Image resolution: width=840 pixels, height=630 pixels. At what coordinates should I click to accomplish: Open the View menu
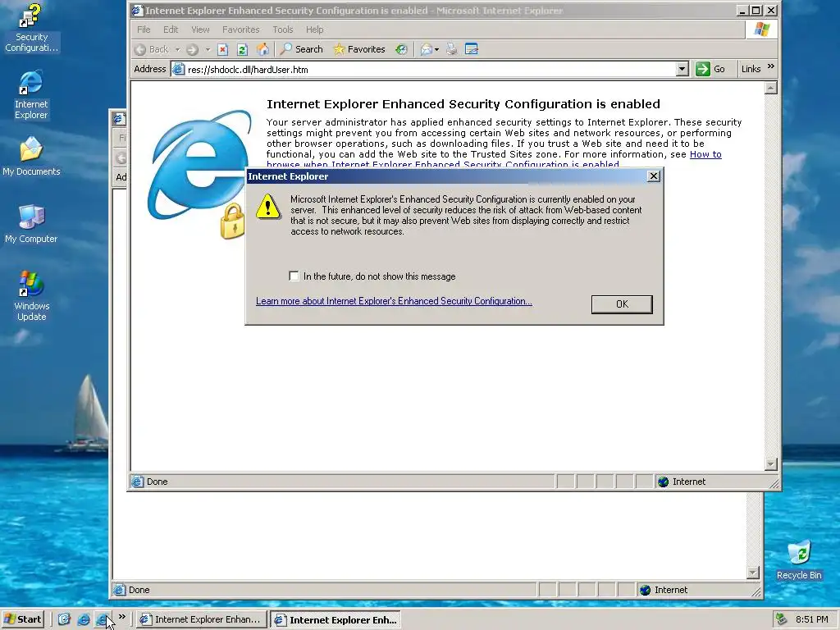200,30
